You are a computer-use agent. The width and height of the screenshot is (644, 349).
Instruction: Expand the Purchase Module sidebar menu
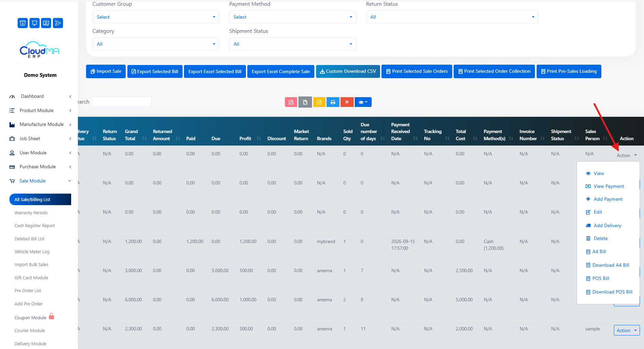pyautogui.click(x=40, y=167)
